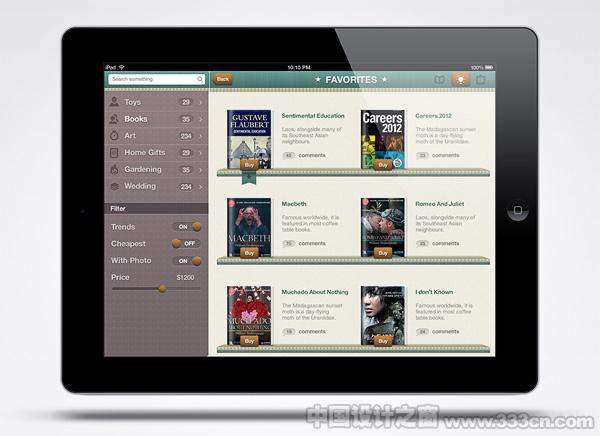The width and height of the screenshot is (600, 436).
Task: Open the Wedding category
Action: 156,186
